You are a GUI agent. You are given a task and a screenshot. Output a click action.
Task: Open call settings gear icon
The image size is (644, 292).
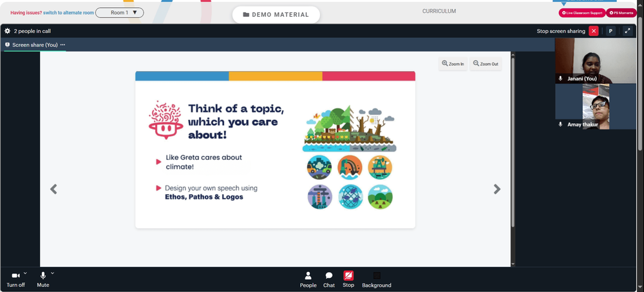click(x=7, y=31)
